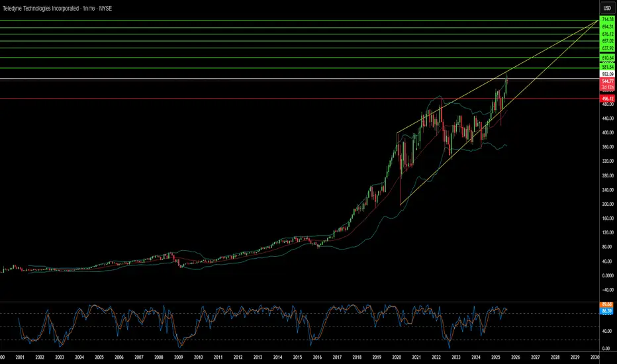Click the 2020 year on time axis
Viewport: 617px width, 364px height.
tap(397, 357)
